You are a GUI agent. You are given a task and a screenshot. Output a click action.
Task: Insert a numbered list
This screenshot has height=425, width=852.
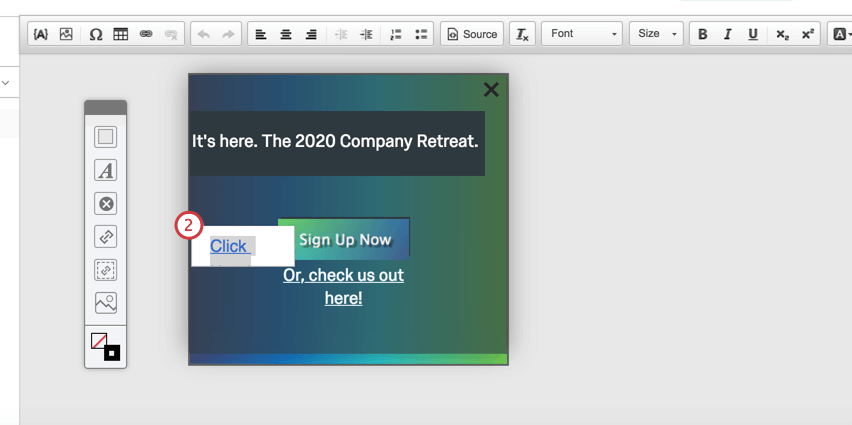pyautogui.click(x=396, y=34)
